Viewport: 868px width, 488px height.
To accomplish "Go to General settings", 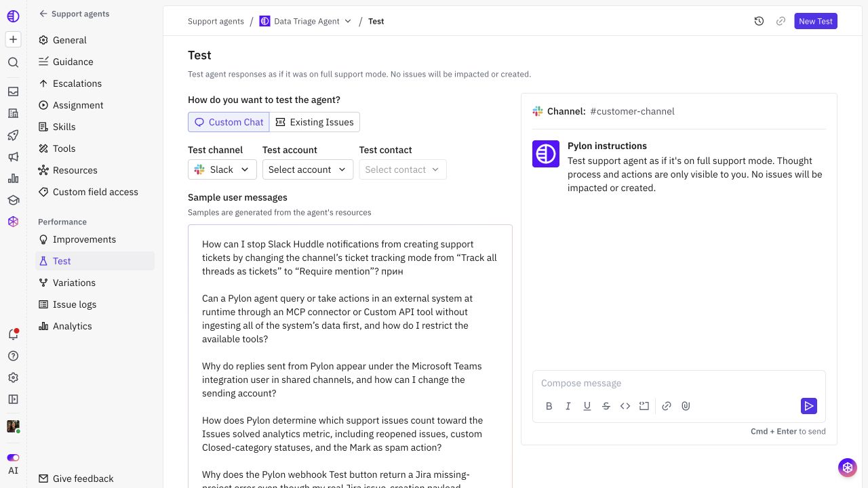I will (95, 40).
